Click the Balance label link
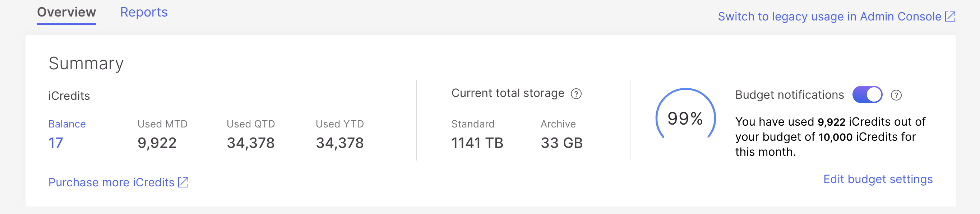Image resolution: width=980 pixels, height=214 pixels. (67, 124)
